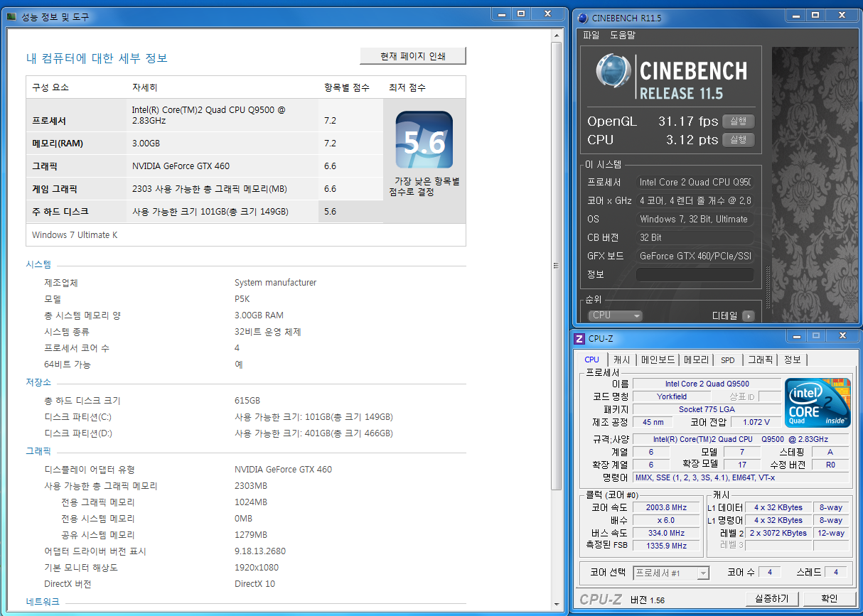Click the 3.00GB memory detail cell
Image resolution: width=863 pixels, height=616 pixels.
pos(147,144)
